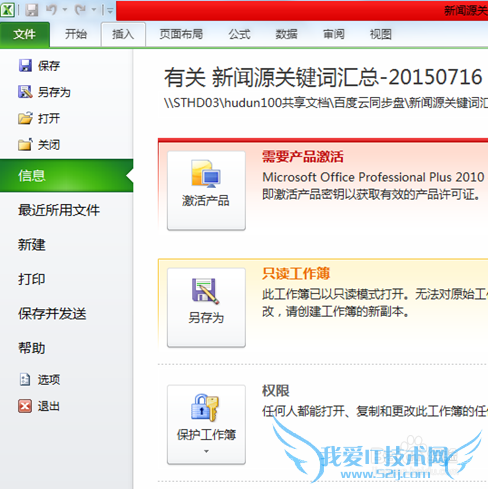Screen dimensions: 488x489
Task: Click the \\STHD03 file path text
Action: pos(326,103)
